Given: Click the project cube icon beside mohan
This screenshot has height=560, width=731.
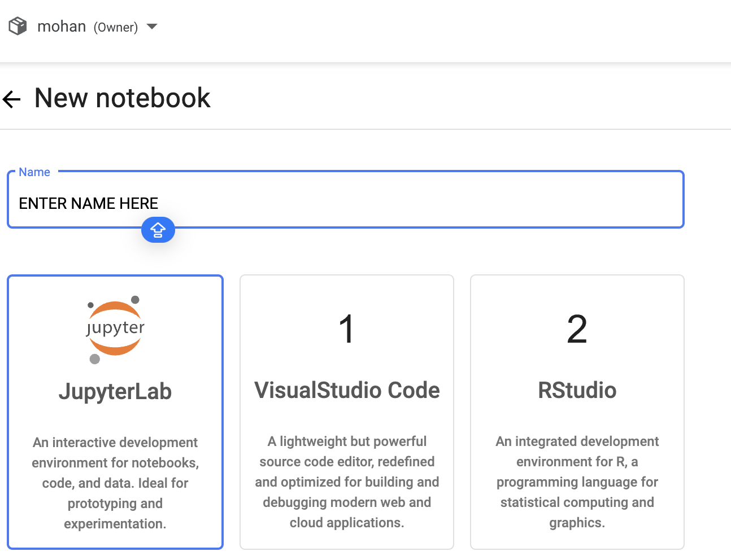Looking at the screenshot, I should 18,26.
